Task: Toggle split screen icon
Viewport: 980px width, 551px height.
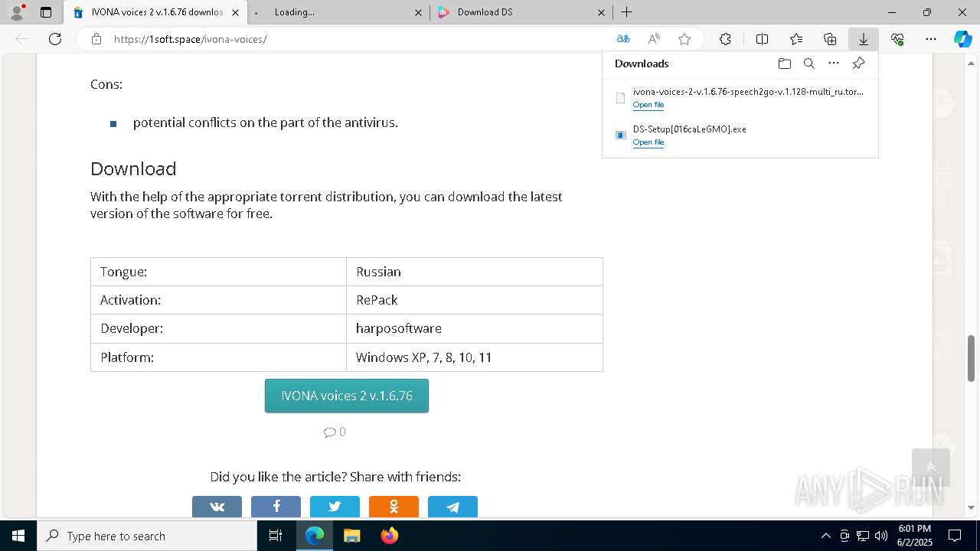Action: (x=763, y=39)
